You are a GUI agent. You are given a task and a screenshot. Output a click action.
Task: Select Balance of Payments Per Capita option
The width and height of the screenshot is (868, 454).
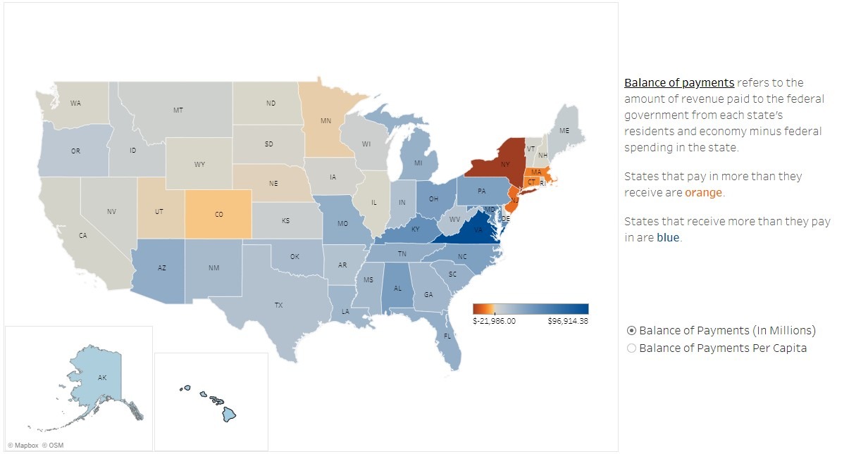(x=631, y=348)
